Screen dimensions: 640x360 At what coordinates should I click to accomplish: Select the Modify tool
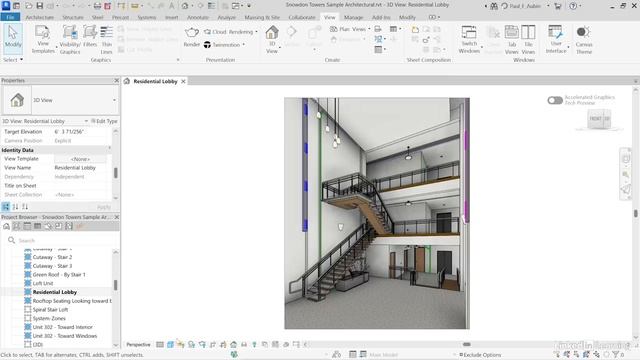click(13, 38)
